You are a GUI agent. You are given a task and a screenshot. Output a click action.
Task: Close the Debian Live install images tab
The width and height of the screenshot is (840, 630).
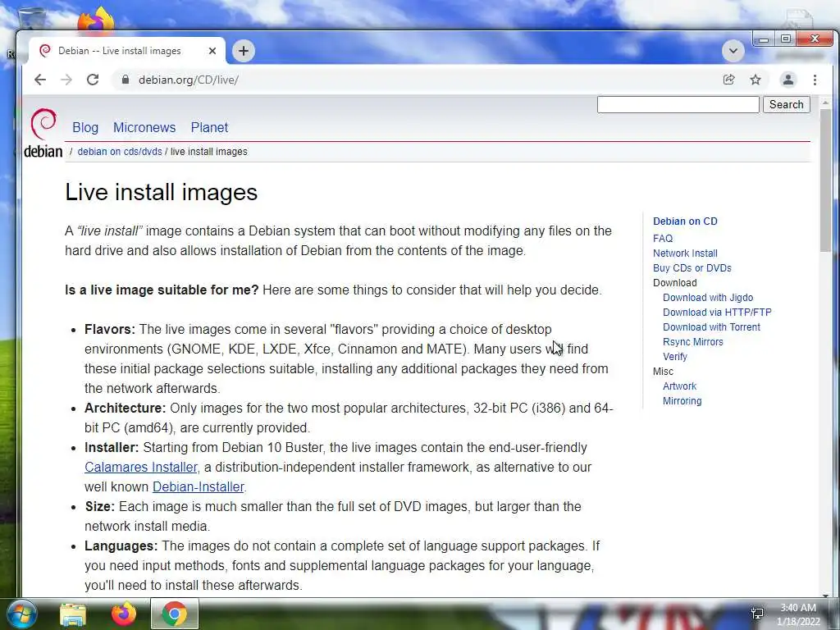[x=212, y=51]
